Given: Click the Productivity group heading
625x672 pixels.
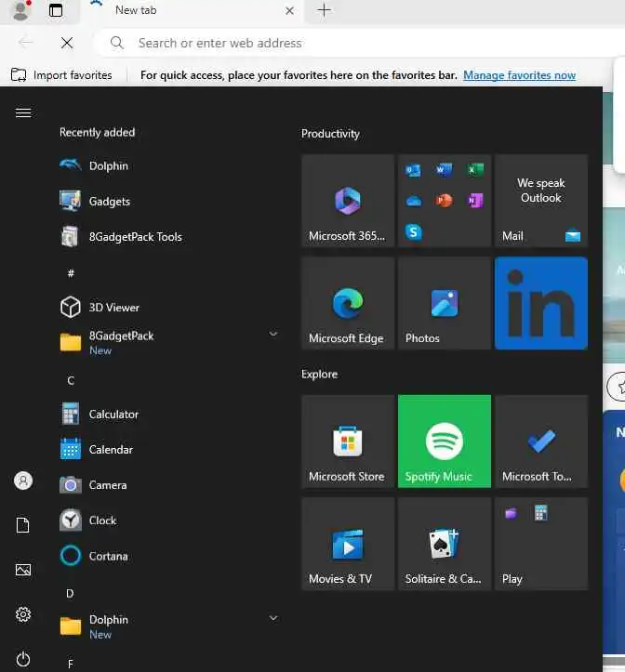Looking at the screenshot, I should coord(330,134).
